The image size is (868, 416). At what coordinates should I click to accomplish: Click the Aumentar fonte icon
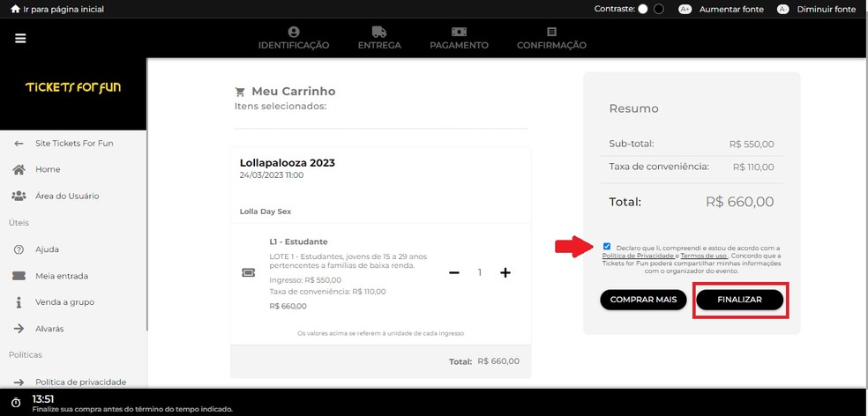[685, 9]
